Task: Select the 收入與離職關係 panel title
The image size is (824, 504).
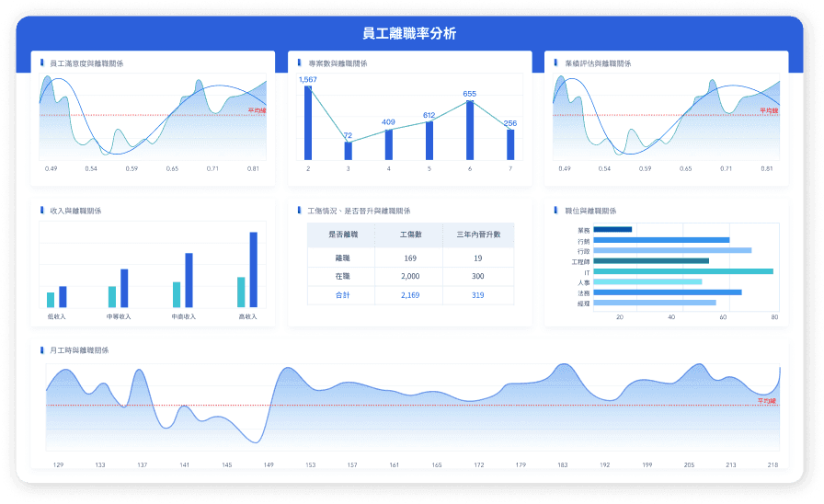Action: coord(75,211)
